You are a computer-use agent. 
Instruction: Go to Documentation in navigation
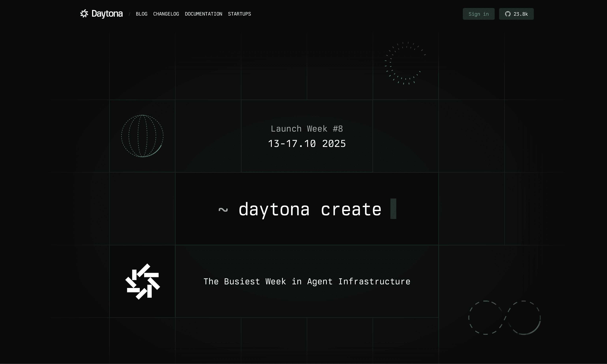pos(203,14)
